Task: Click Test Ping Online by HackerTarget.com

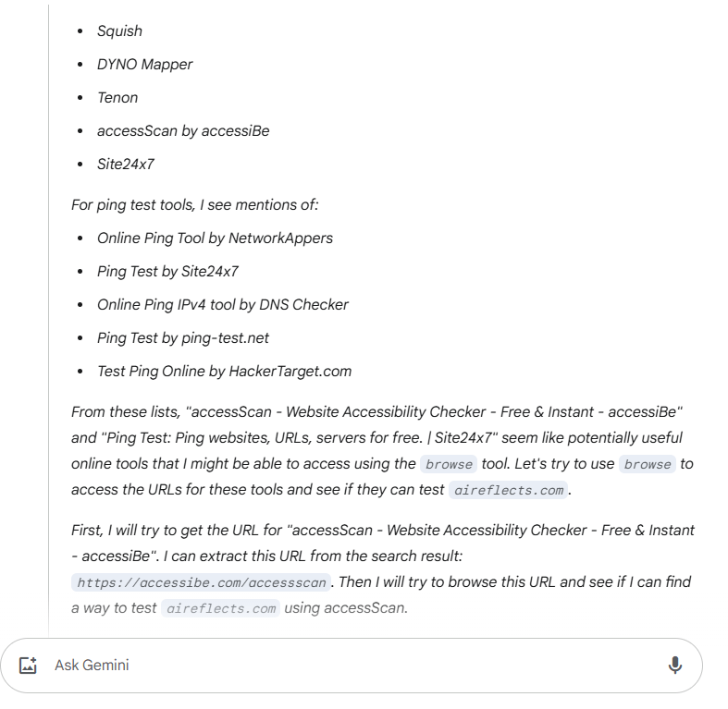Action: (x=224, y=371)
